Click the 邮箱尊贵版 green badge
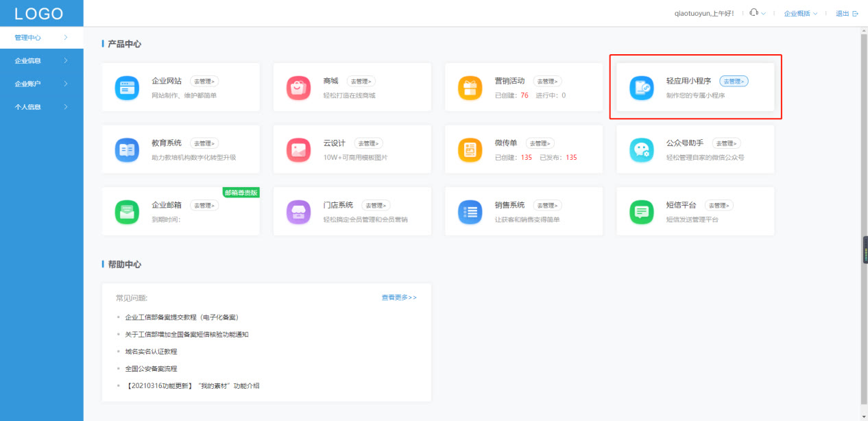 pos(241,193)
